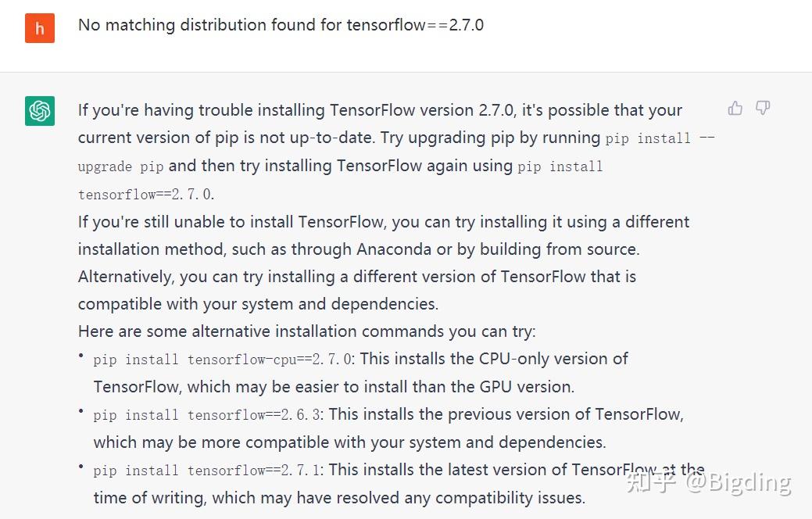Screen dimensions: 812x519
Task: Click the word "Anaconda" in the response
Action: coord(395,249)
